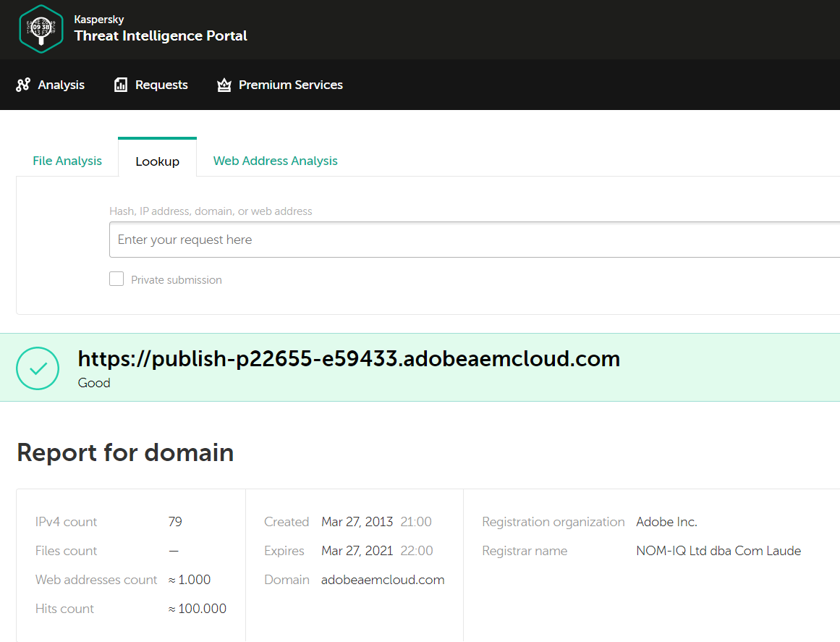Click the Domain value adobeaemcloud.com
Viewport: 840px width, 642px height.
[x=383, y=580]
